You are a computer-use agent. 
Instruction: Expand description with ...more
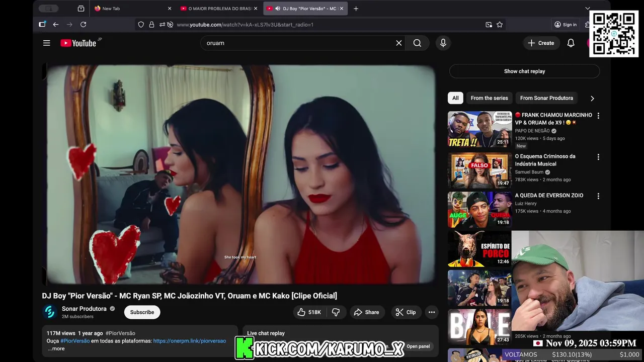[56, 348]
